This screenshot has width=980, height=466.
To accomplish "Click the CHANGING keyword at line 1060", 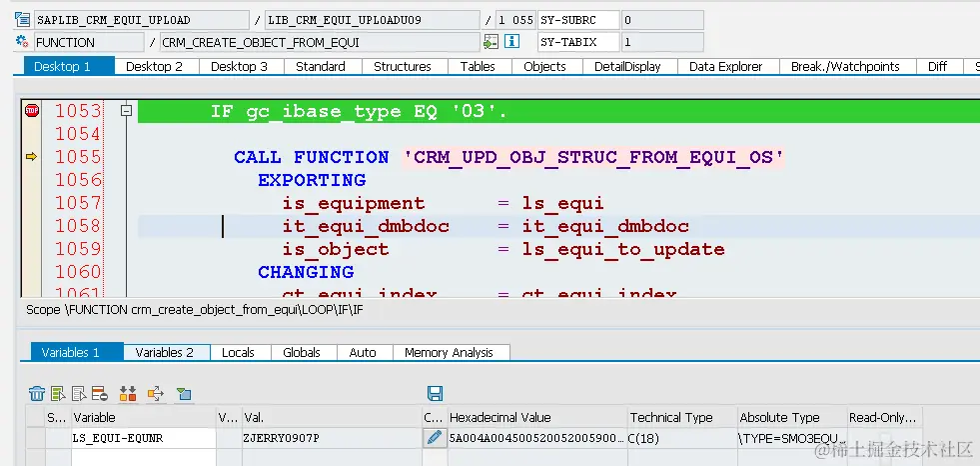I will pyautogui.click(x=306, y=272).
